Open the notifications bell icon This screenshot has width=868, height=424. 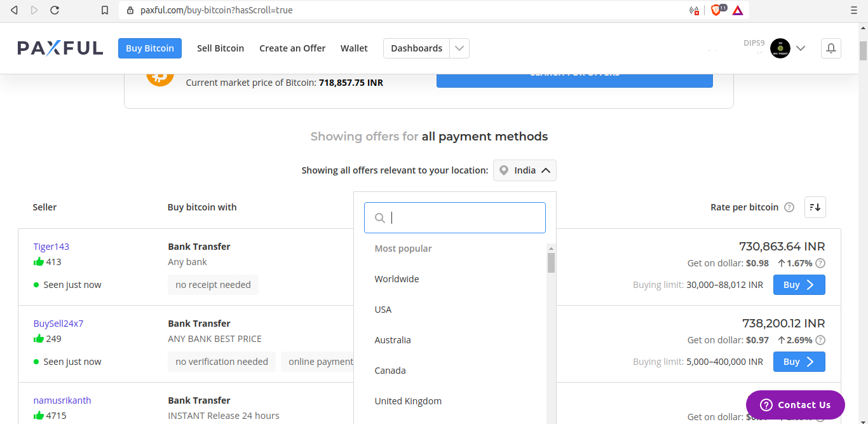tap(831, 48)
